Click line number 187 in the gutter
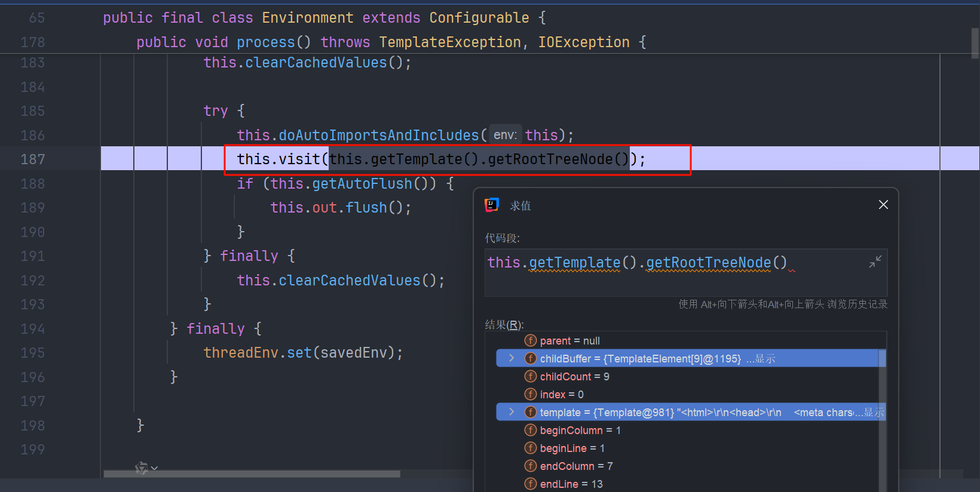The width and height of the screenshot is (980, 492). (x=33, y=159)
